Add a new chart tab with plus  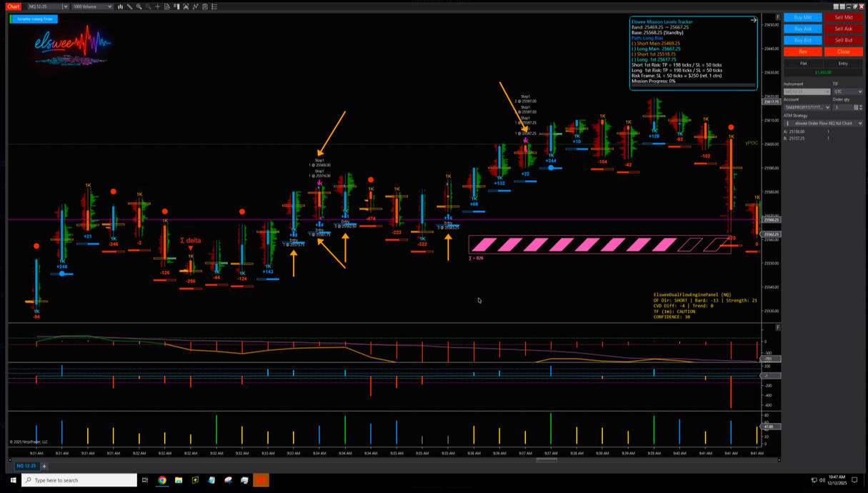pos(44,466)
